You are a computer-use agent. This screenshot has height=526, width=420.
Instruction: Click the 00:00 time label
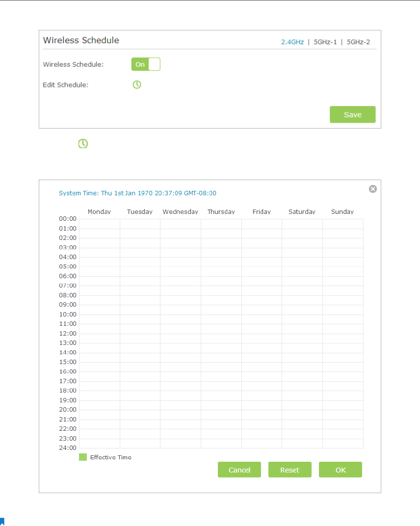click(68, 219)
